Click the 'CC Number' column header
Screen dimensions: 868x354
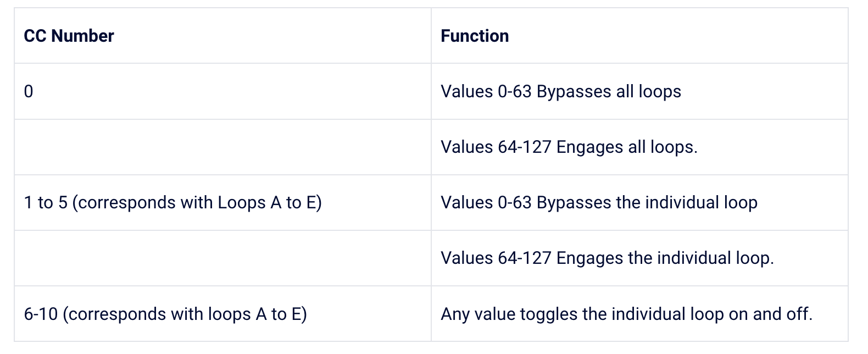pos(69,36)
